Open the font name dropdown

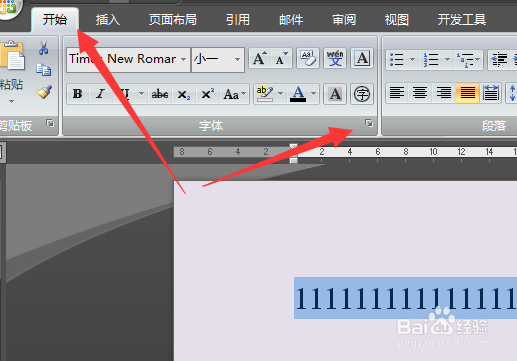pyautogui.click(x=184, y=59)
